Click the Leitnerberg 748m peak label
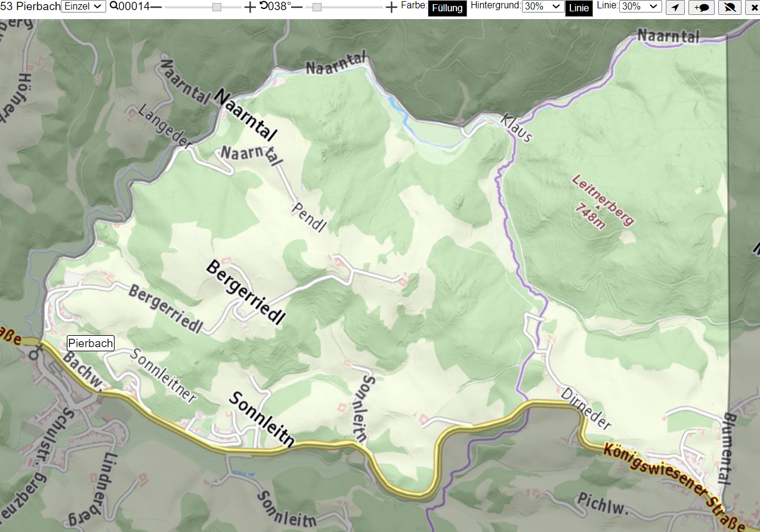This screenshot has width=760, height=532. (602, 202)
